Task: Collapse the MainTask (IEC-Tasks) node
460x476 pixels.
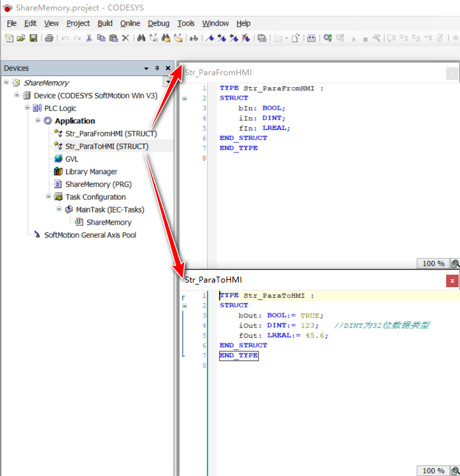Action: click(x=59, y=209)
